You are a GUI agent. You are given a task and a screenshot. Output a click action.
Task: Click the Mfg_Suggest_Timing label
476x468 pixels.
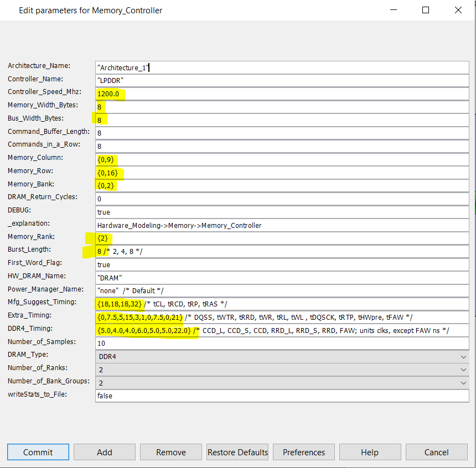[42, 302]
